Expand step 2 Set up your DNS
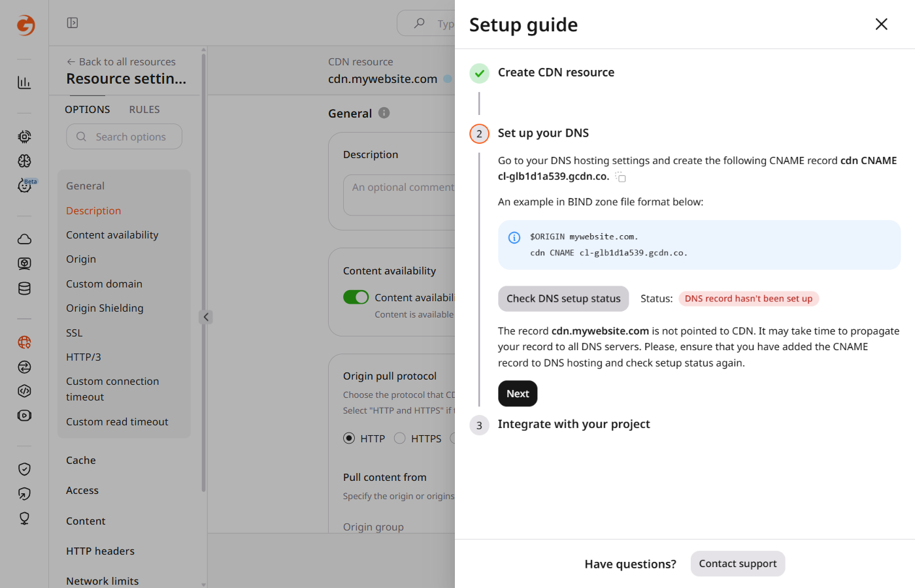Image resolution: width=915 pixels, height=588 pixels. click(x=543, y=133)
